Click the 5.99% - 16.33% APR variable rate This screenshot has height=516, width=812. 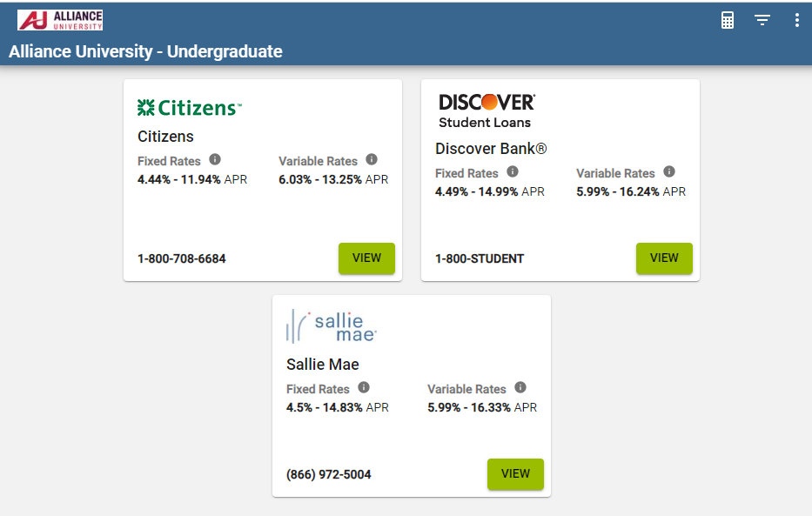tap(482, 408)
